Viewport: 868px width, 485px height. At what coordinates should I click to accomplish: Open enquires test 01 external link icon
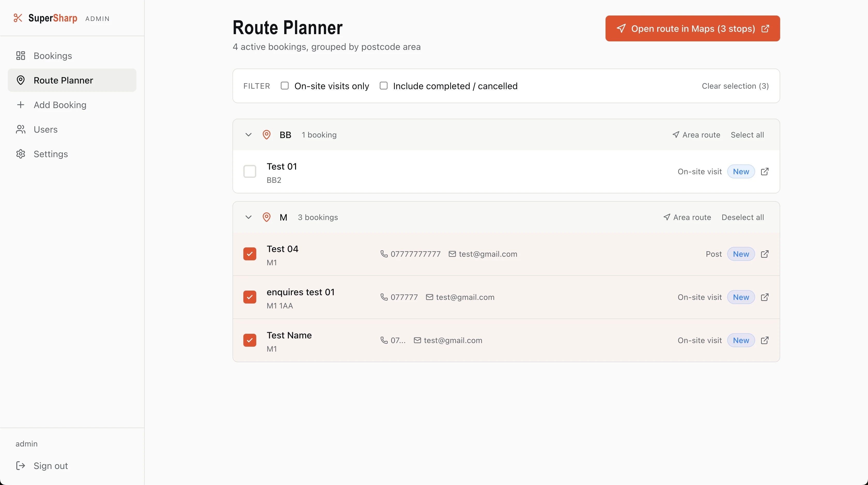(765, 297)
